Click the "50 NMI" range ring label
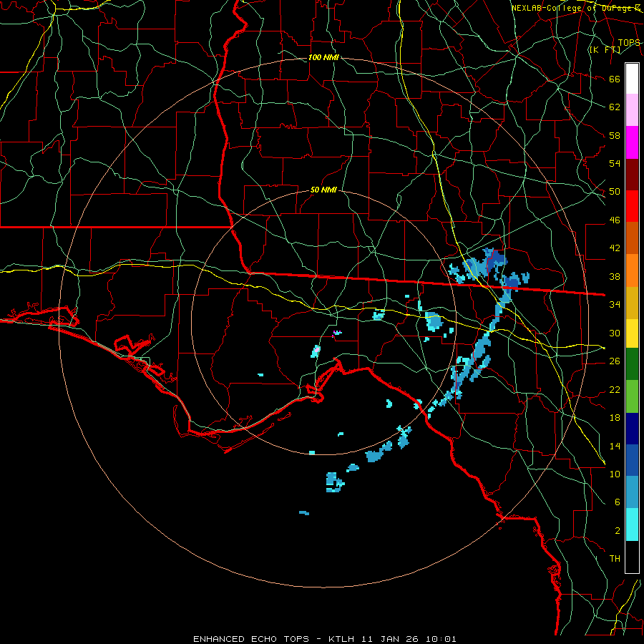Viewport: 644px width, 644px height. (323, 190)
